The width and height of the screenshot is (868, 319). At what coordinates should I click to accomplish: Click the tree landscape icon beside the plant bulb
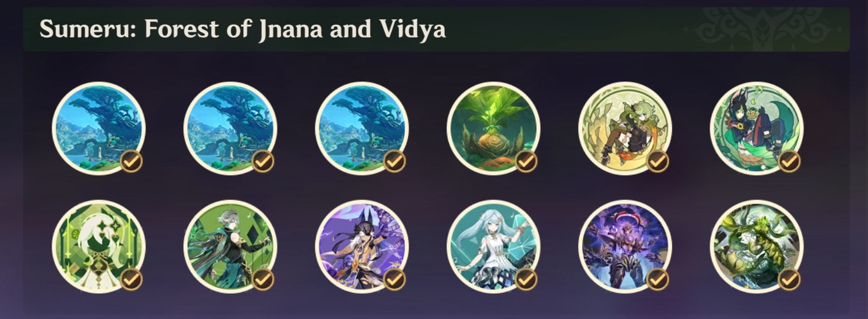pos(362,128)
